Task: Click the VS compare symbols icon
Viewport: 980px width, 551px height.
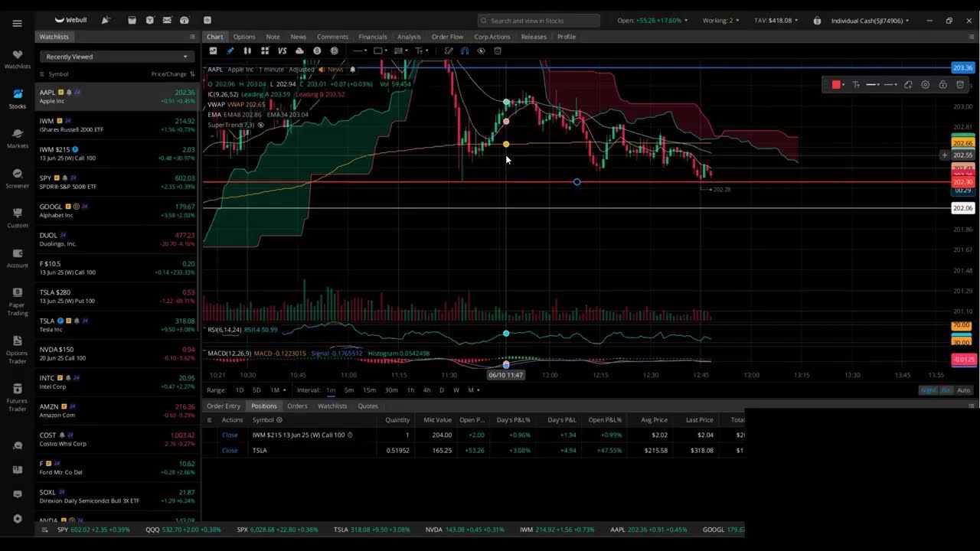Action: click(282, 51)
